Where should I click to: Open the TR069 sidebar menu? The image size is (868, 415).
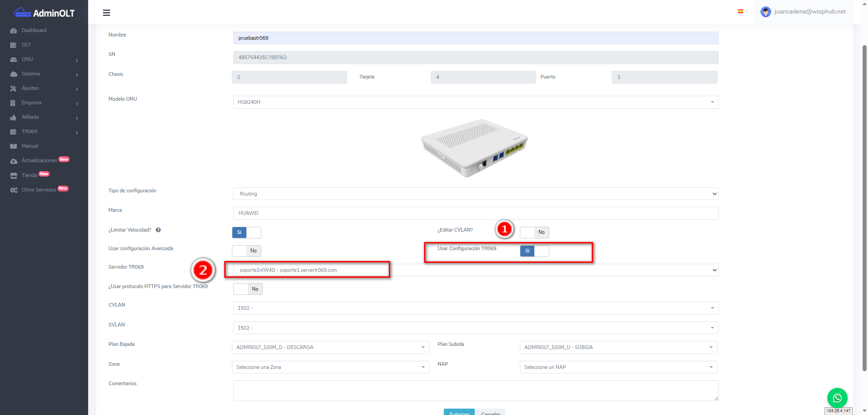44,132
